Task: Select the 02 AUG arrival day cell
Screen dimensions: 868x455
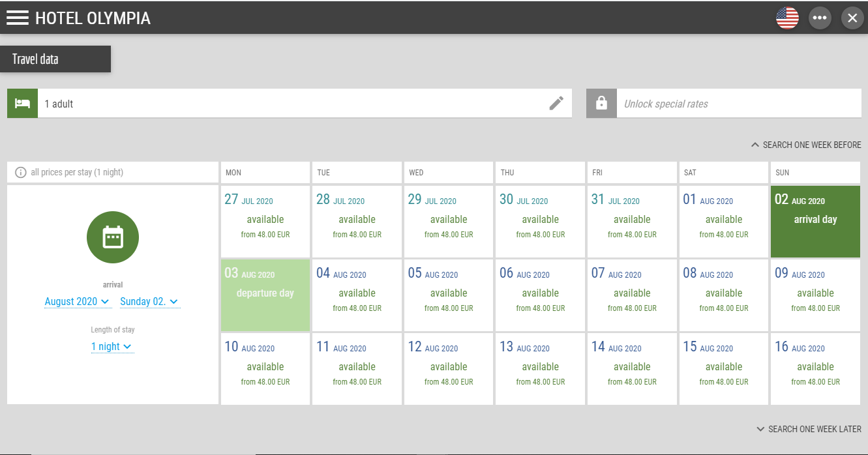Action: (815, 222)
